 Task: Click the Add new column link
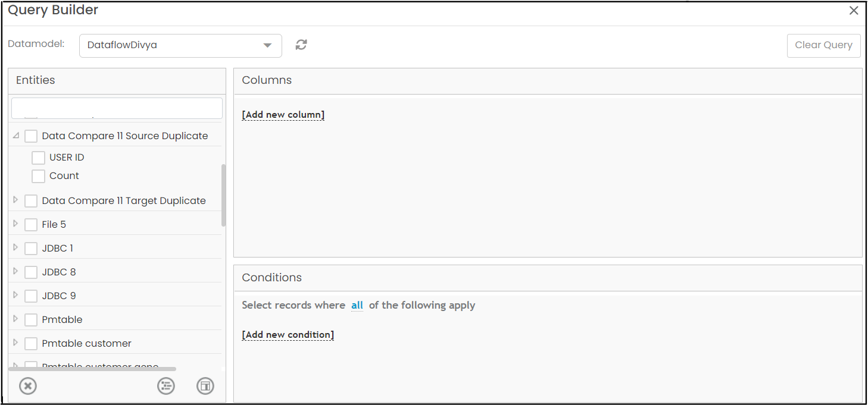(283, 115)
